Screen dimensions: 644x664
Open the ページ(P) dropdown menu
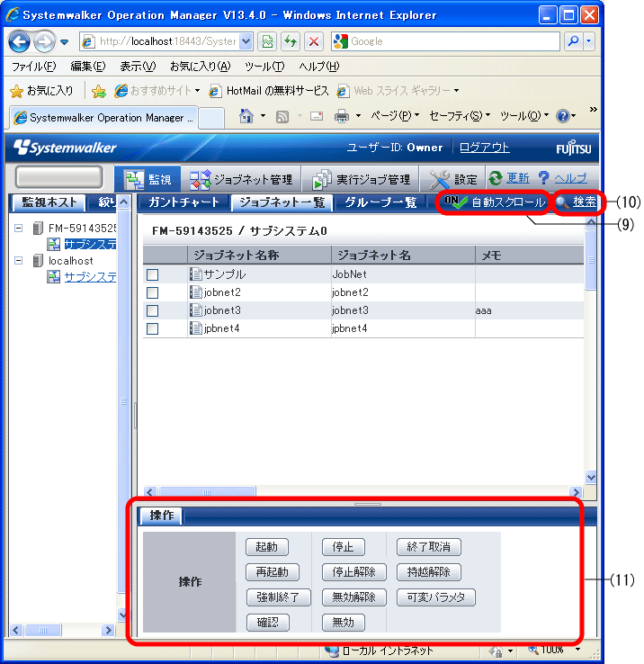[x=395, y=115]
